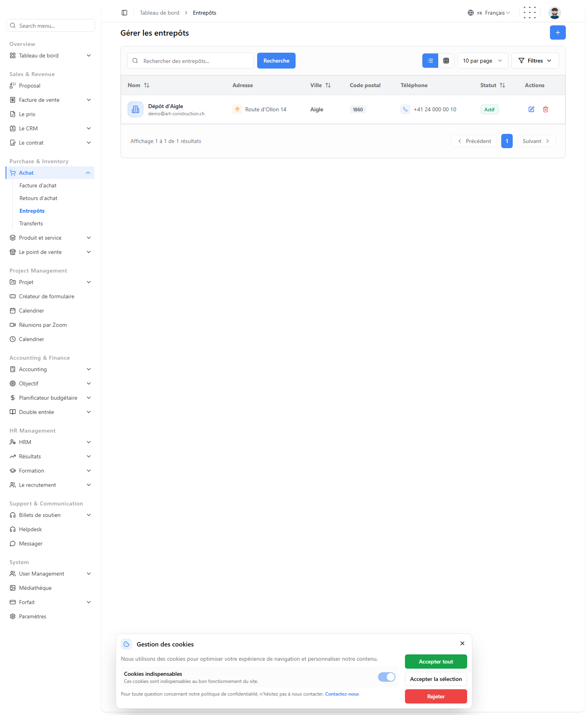Viewport: 588px width, 715px height.
Task: Switch to list view layout
Action: click(x=430, y=61)
